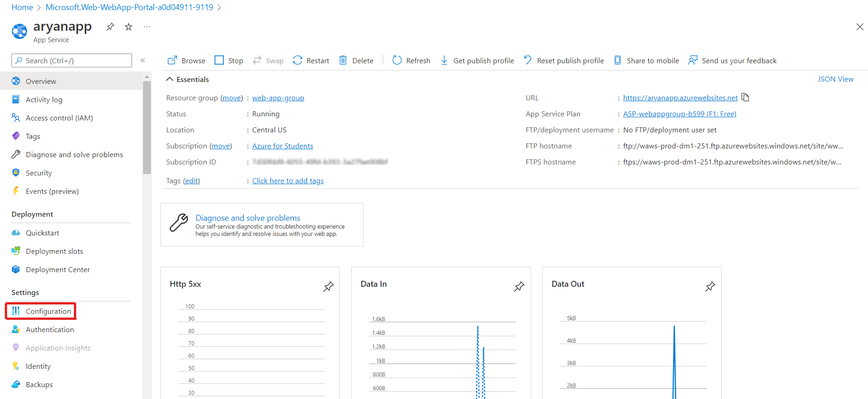This screenshot has height=399, width=868.
Task: Pin the Http 5xx chart
Action: pyautogui.click(x=328, y=287)
